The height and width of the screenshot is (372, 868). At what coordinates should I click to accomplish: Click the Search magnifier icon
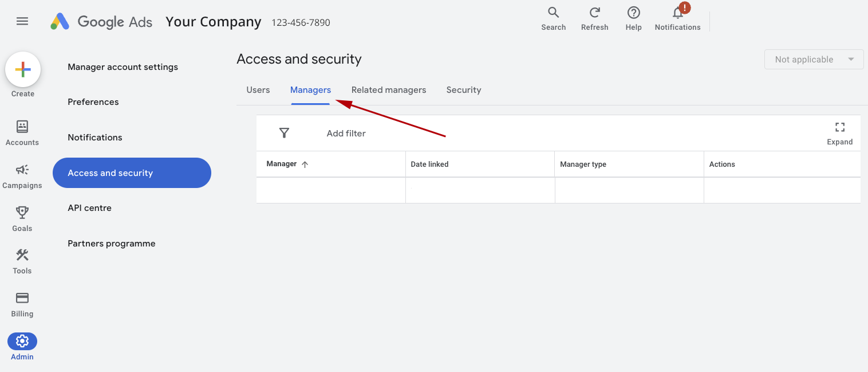[553, 13]
